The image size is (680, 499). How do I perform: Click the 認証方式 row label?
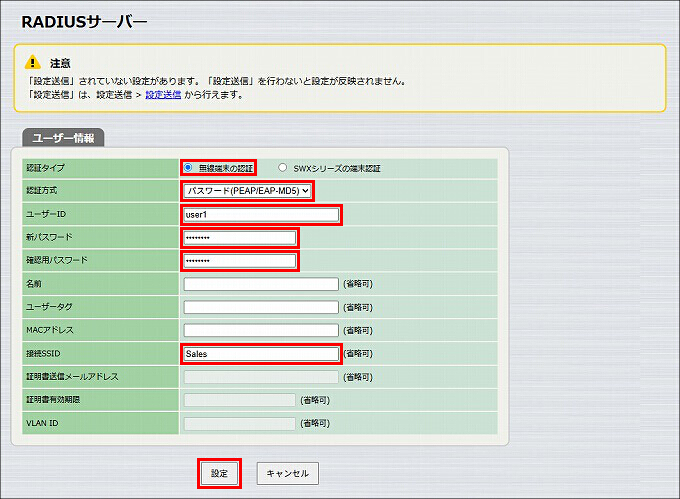[41, 190]
